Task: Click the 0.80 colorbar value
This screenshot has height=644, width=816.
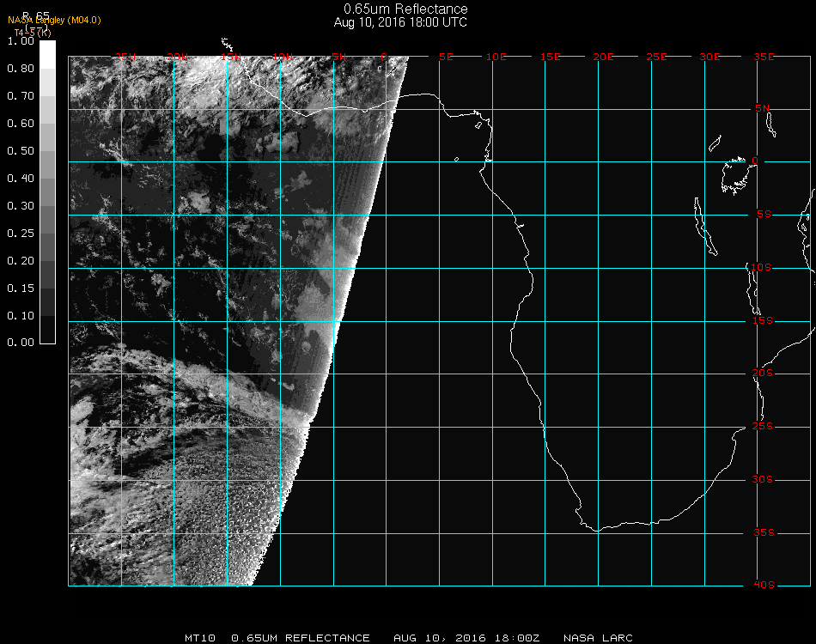Action: pyautogui.click(x=21, y=69)
